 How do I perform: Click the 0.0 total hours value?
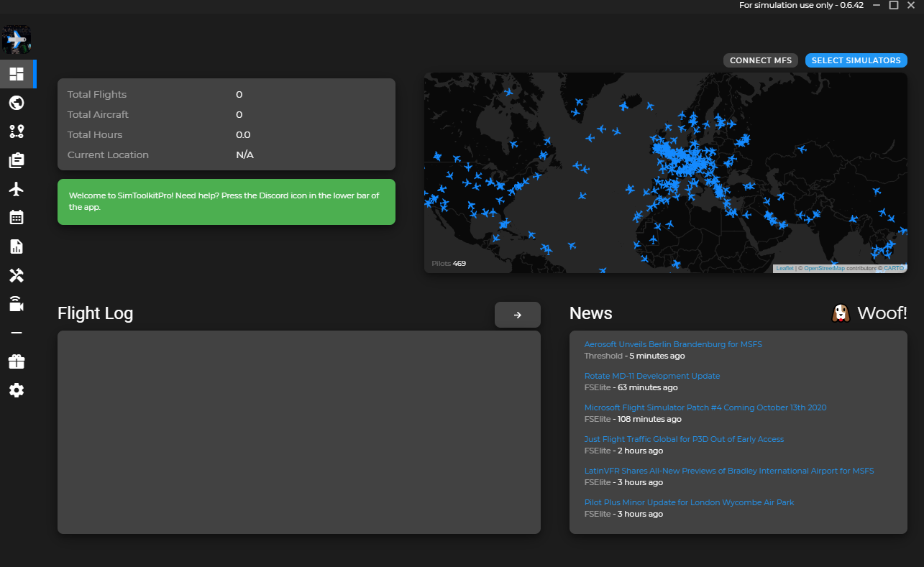243,134
